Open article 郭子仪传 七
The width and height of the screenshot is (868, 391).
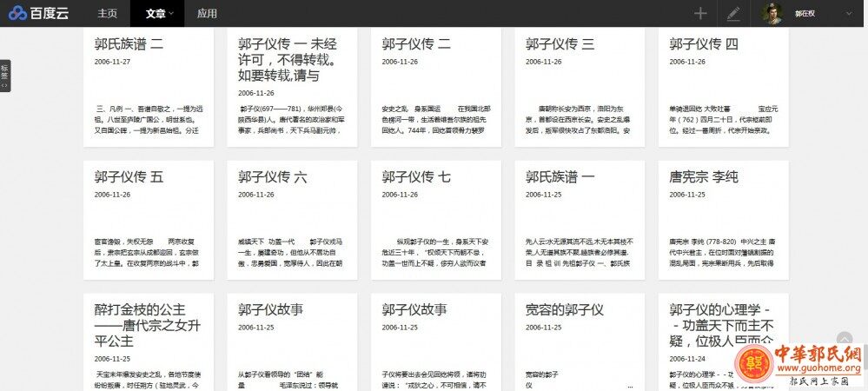416,176
